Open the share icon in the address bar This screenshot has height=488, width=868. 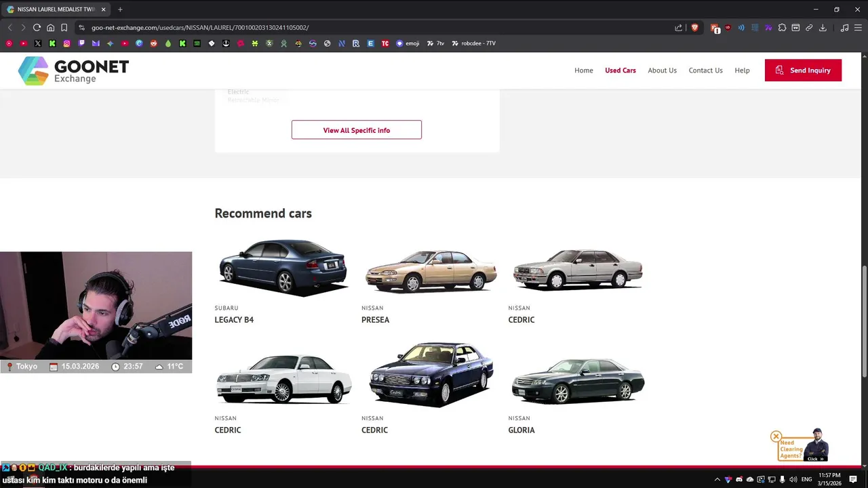[x=679, y=28]
